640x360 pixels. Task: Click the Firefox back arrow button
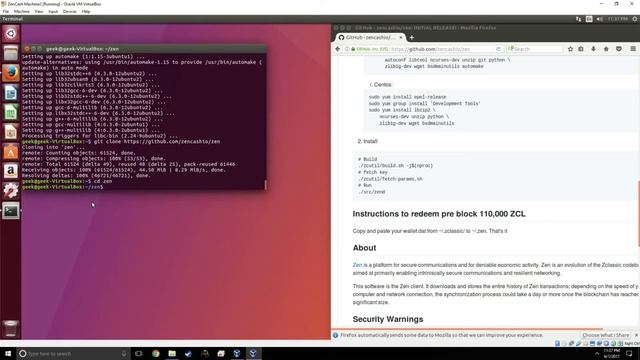click(338, 49)
